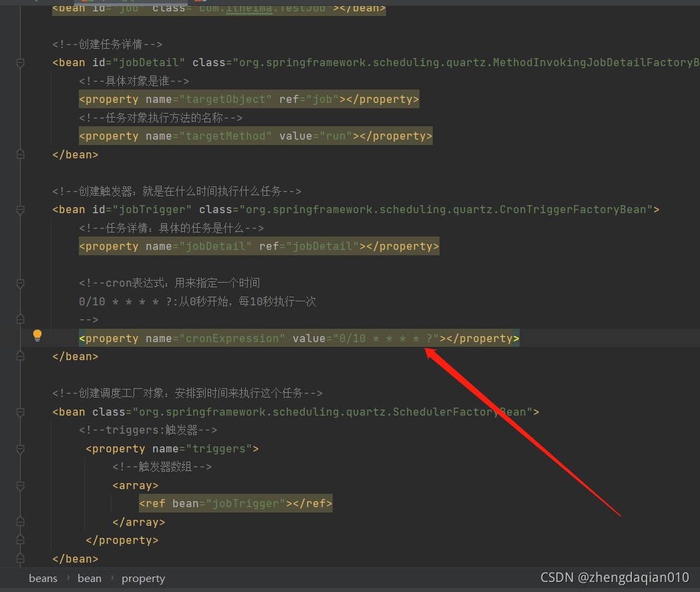
Task: Select "beans" in the breadcrumb bar
Action: (43, 578)
